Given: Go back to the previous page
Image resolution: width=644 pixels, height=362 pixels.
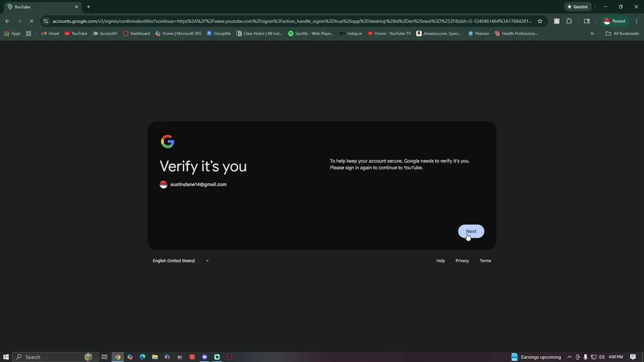Looking at the screenshot, I should (7, 21).
